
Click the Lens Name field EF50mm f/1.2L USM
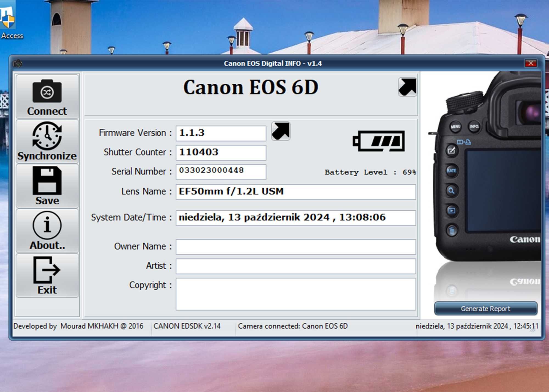[296, 192]
